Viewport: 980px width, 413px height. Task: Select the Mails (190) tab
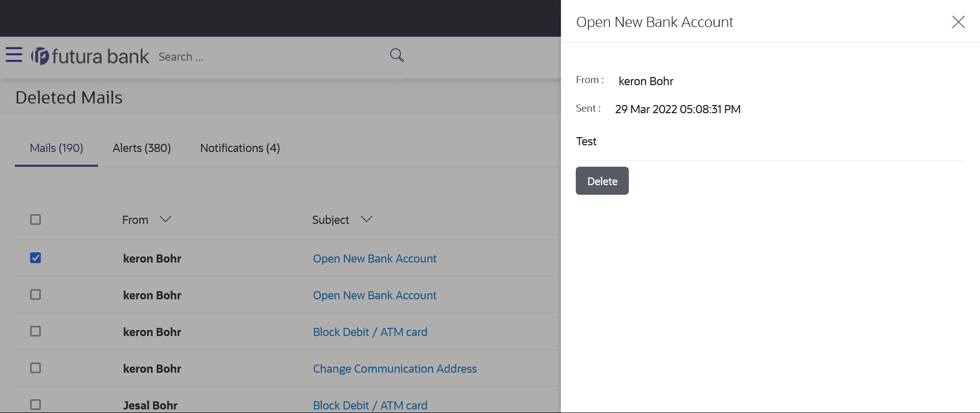click(57, 148)
